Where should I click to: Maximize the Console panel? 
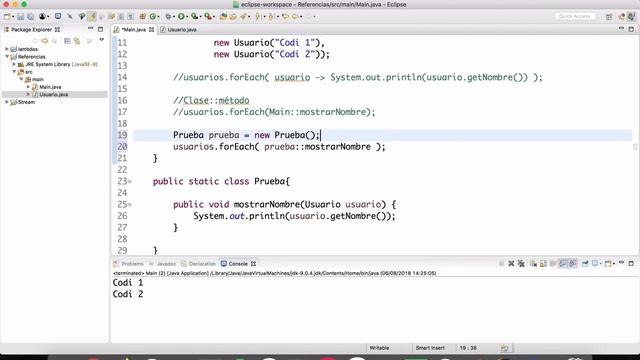click(631, 264)
